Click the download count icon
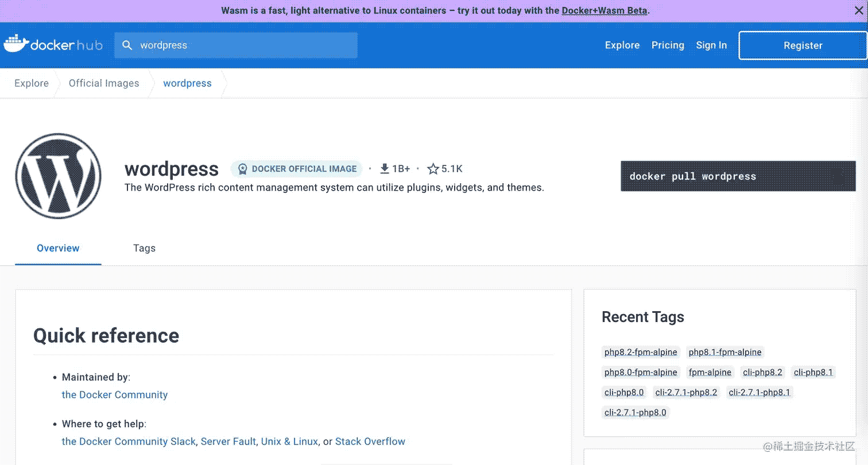 [x=385, y=169]
